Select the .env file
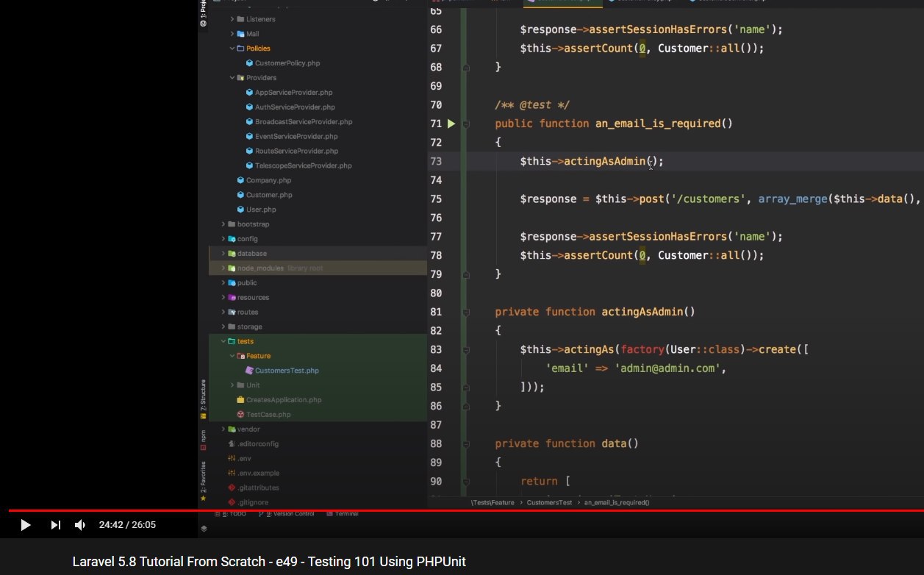Screen dimensions: 924x575 point(244,459)
